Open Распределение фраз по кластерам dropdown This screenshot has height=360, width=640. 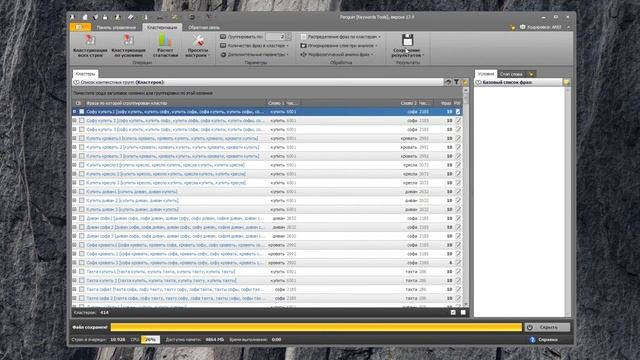tap(341, 37)
